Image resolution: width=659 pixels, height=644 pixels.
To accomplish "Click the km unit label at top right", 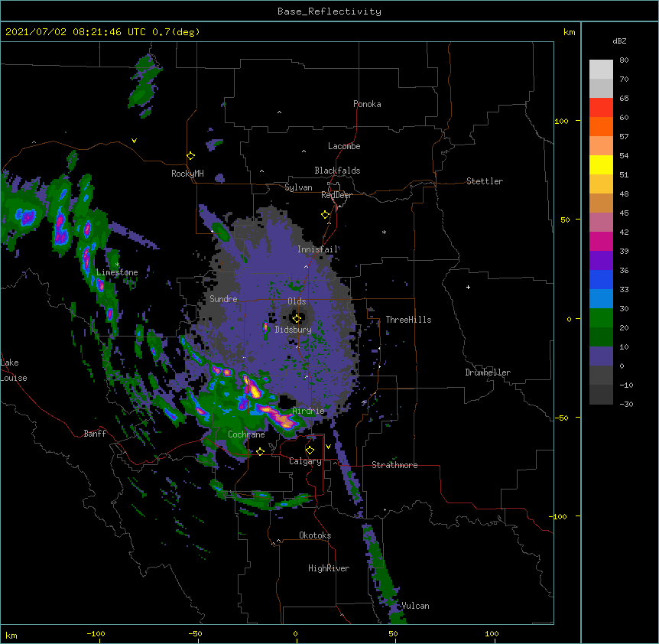I will pos(570,32).
